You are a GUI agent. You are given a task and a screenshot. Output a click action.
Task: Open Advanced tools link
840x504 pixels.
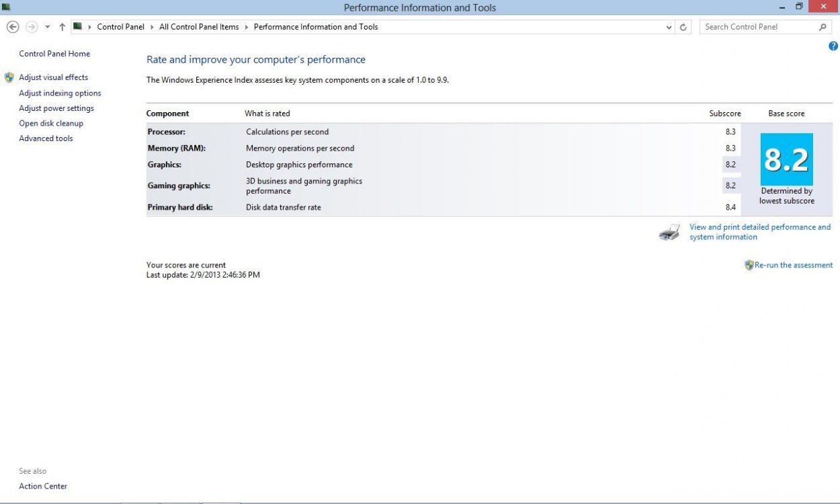[x=46, y=138]
